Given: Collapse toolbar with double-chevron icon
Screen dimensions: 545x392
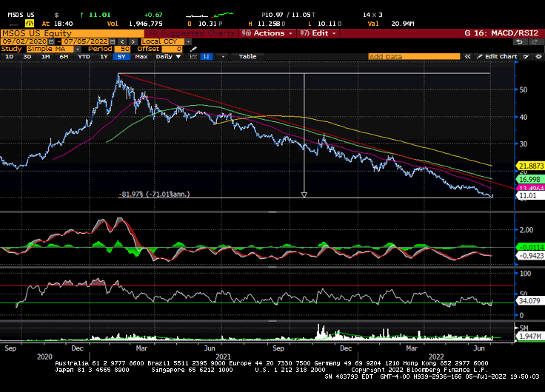Looking at the screenshot, I should (x=467, y=57).
